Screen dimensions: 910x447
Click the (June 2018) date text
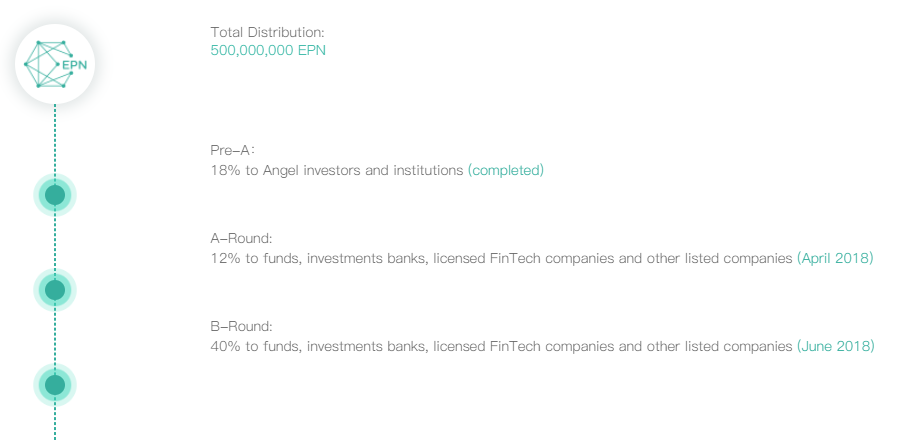(835, 346)
